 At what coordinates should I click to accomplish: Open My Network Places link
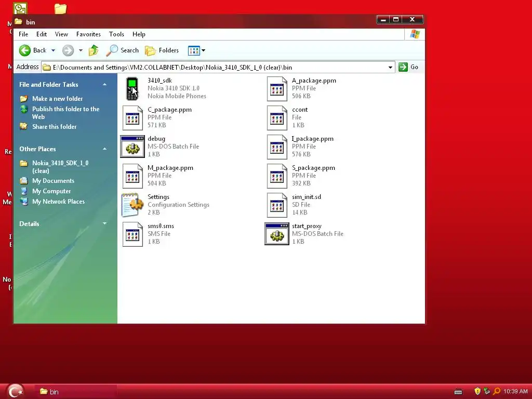58,202
